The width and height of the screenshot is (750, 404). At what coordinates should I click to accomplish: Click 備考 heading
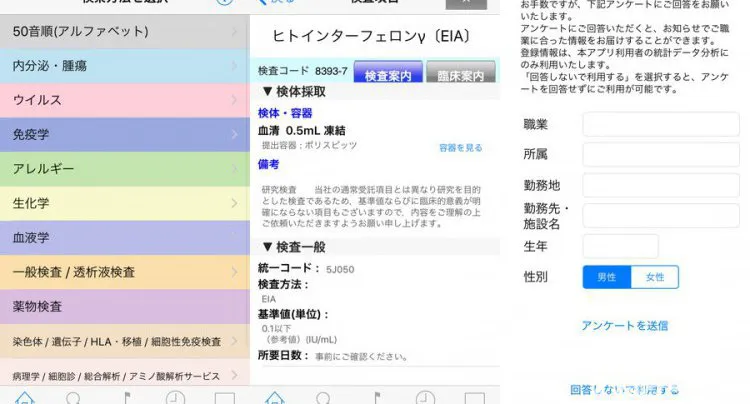click(x=268, y=164)
